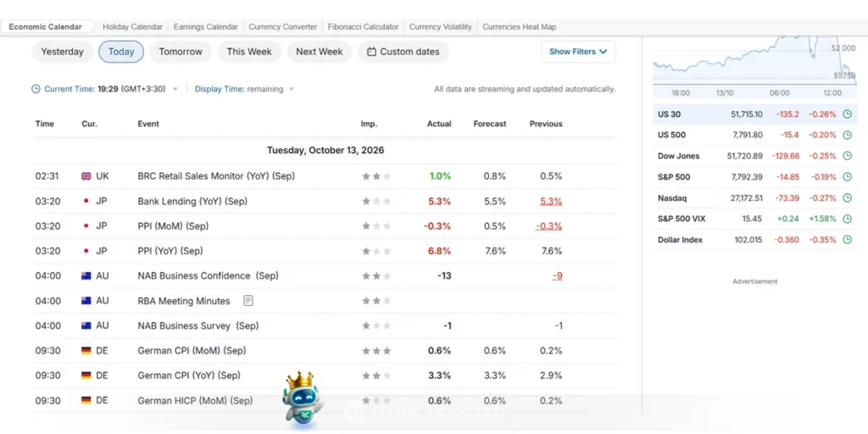Viewport: 868px width, 434px height.
Task: Click the clock icon in Dollar Index row
Action: pyautogui.click(x=847, y=240)
